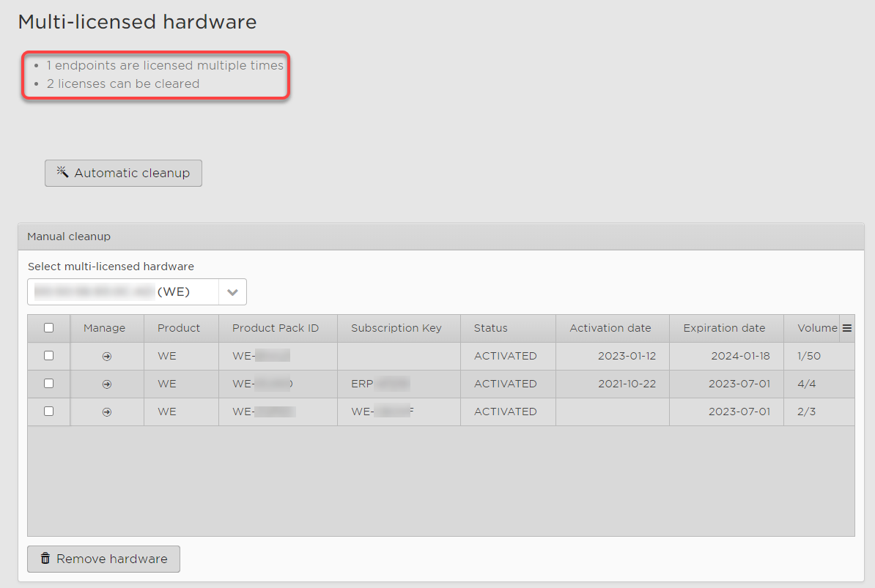Tick the checkbox for the 2/3 volume row

coord(49,412)
